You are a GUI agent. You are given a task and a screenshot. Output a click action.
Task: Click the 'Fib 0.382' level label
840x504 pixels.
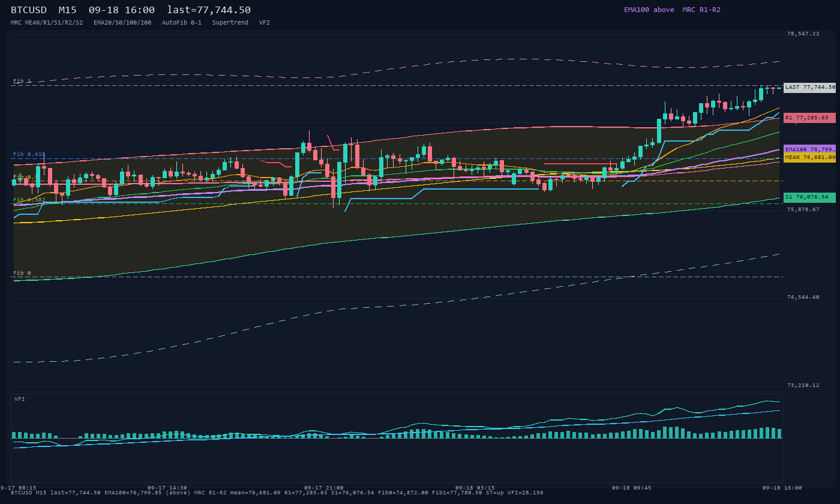pos(29,200)
